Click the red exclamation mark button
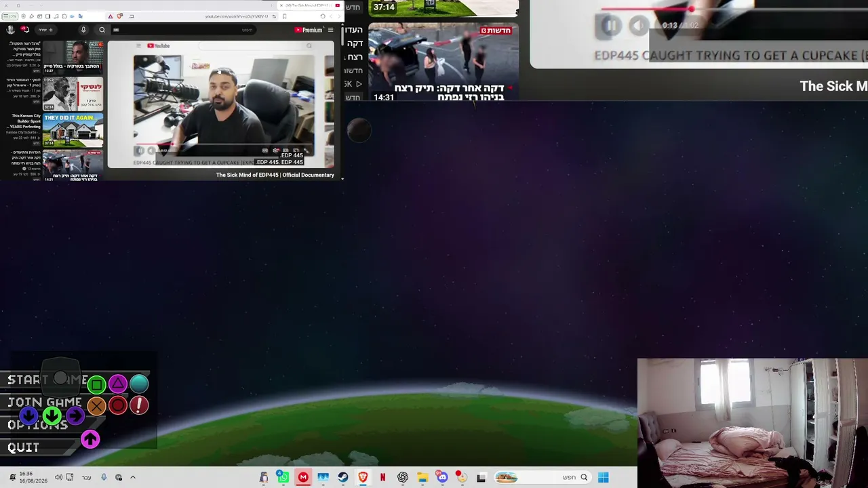This screenshot has width=868, height=488. [139, 405]
